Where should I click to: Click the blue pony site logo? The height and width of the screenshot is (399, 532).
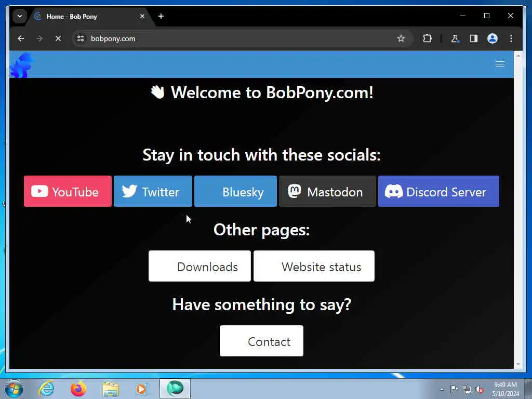click(x=22, y=65)
